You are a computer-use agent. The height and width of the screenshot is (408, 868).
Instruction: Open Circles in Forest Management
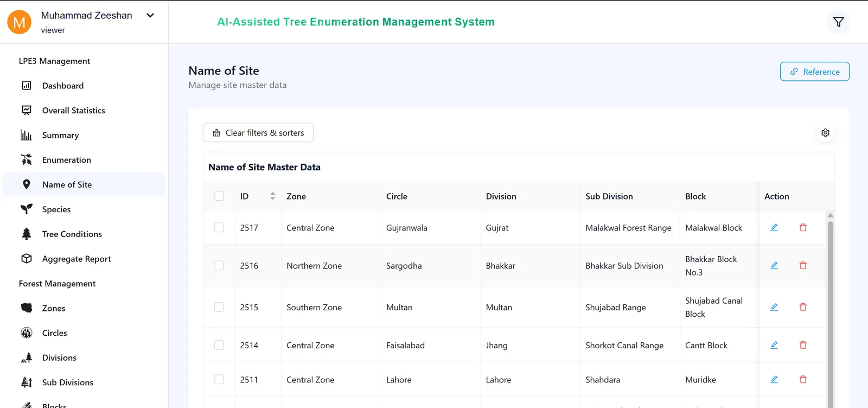(84, 333)
